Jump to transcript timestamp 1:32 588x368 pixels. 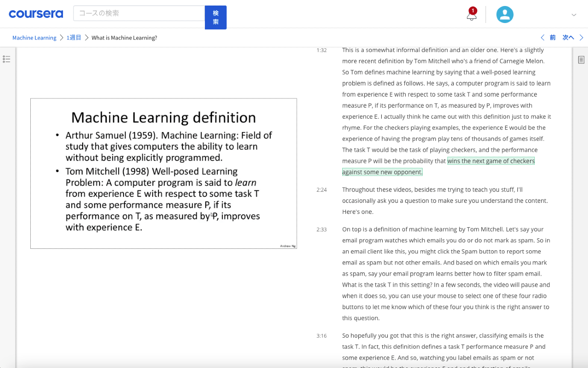point(322,50)
